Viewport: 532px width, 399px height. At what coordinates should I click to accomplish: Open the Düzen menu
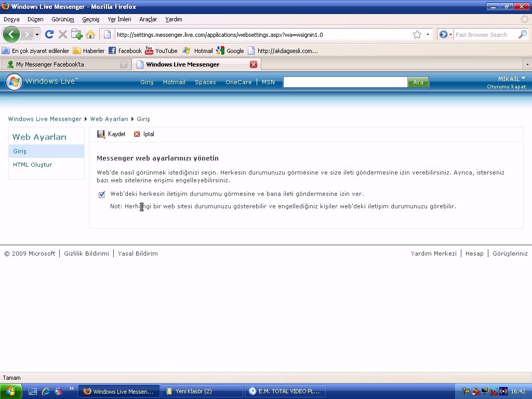[35, 19]
